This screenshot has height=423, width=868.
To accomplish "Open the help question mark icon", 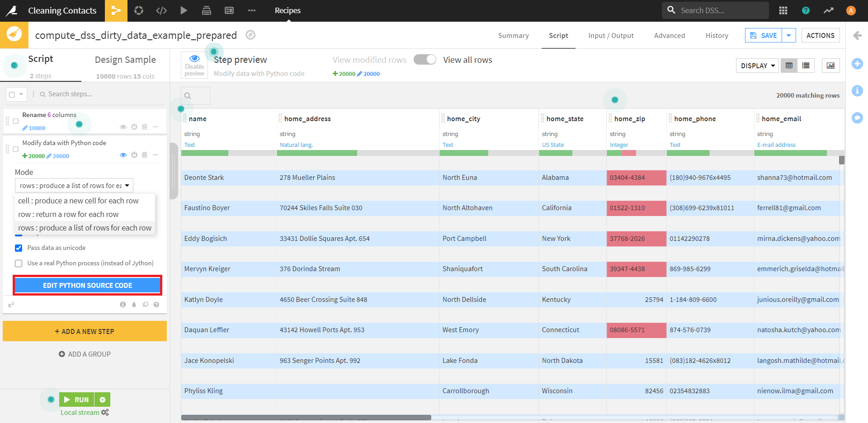I will pos(806,10).
